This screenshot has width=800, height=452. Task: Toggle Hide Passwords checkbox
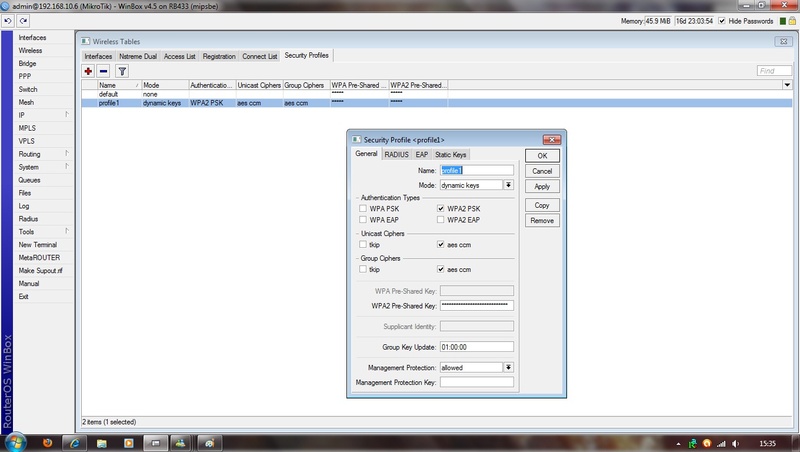click(x=722, y=21)
